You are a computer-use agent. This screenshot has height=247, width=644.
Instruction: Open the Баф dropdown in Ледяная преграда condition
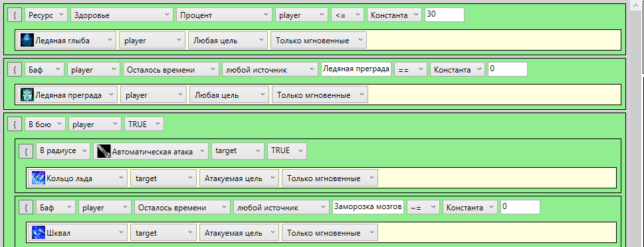[45, 69]
